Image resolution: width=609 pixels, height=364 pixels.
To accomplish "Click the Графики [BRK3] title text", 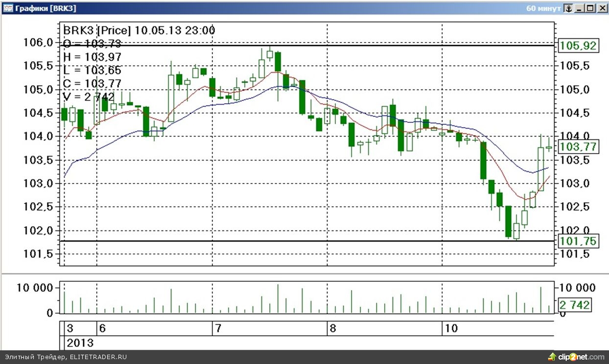I will click(46, 8).
